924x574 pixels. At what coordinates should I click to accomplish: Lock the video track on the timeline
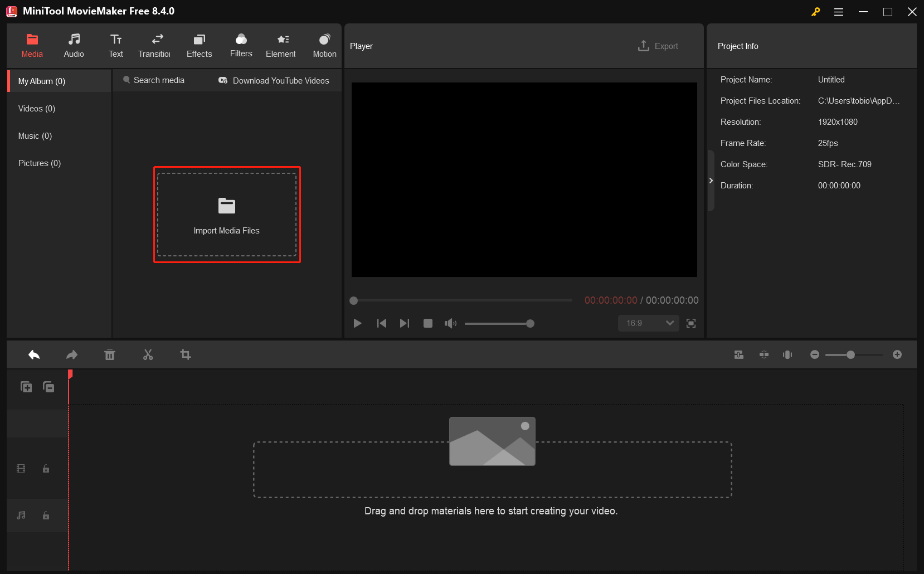46,468
